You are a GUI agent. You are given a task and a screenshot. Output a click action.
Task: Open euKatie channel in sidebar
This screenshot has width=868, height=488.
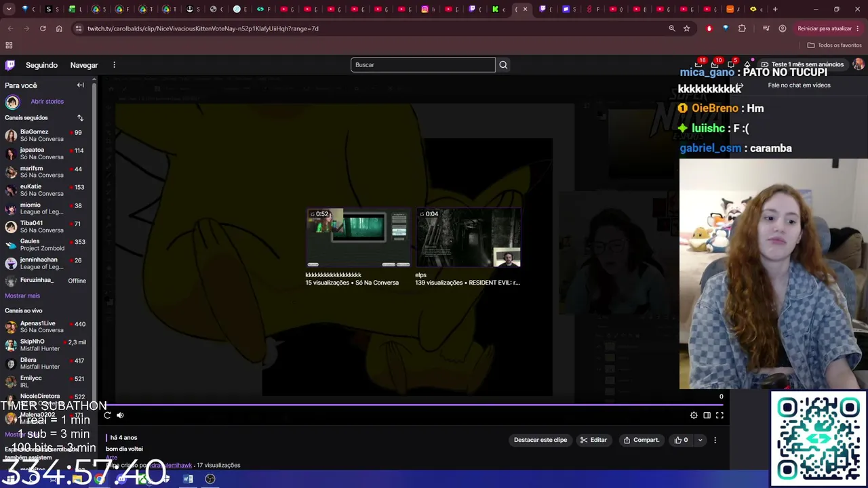46,190
